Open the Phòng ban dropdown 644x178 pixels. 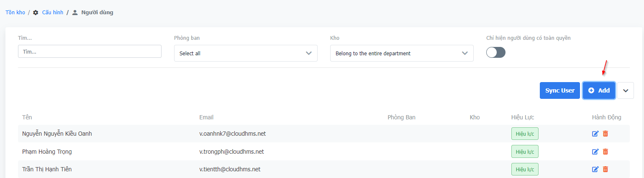click(246, 53)
